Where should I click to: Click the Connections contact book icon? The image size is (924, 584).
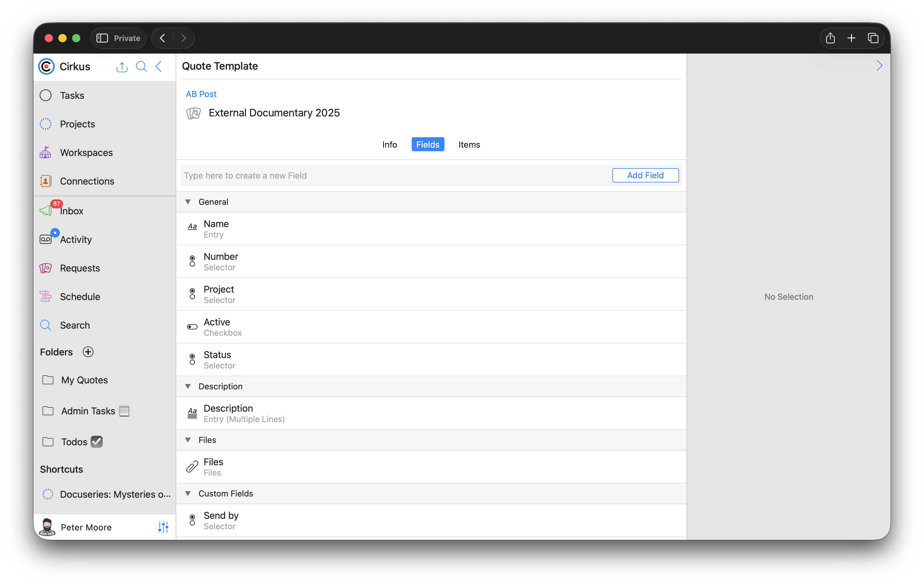click(46, 181)
